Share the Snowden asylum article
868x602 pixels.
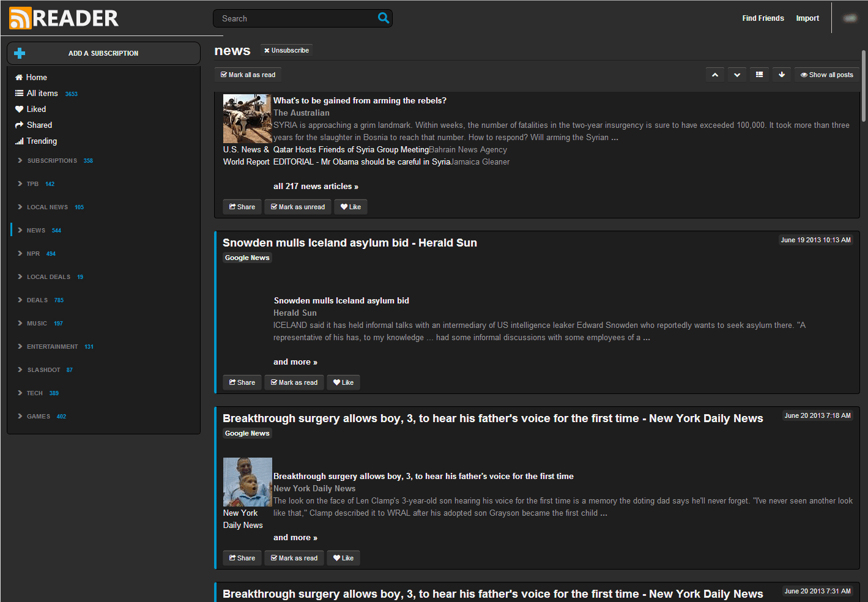[242, 382]
